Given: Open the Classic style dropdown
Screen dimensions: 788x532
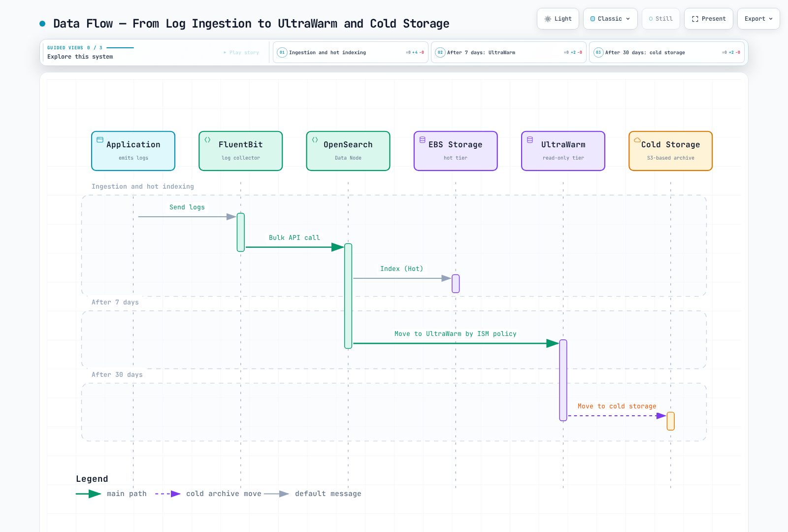Looking at the screenshot, I should 610,19.
